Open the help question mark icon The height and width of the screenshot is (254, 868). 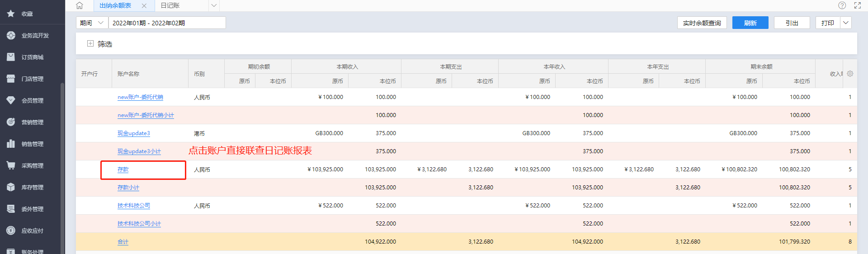[842, 5]
